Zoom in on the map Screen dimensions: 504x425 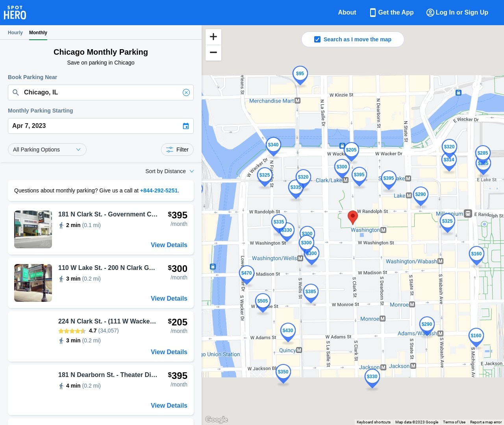pyautogui.click(x=213, y=37)
